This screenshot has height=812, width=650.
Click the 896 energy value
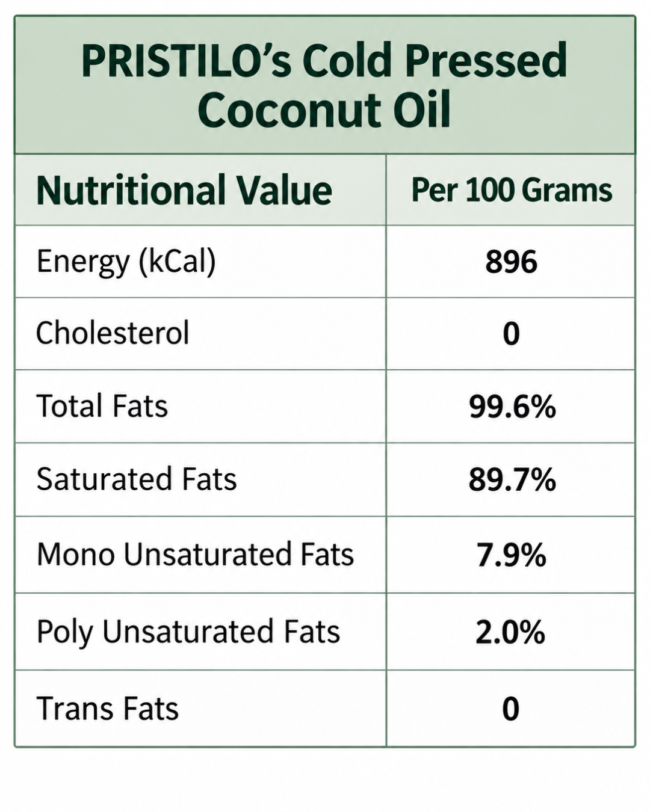[x=512, y=262]
